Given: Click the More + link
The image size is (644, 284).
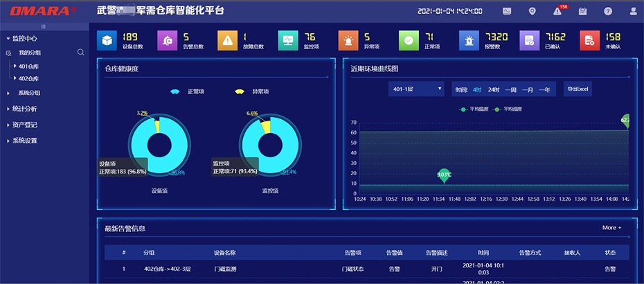Looking at the screenshot, I should coord(611,227).
